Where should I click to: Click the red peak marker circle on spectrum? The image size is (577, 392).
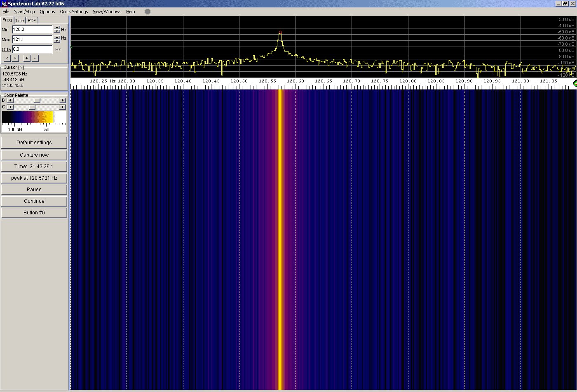pyautogui.click(x=280, y=32)
